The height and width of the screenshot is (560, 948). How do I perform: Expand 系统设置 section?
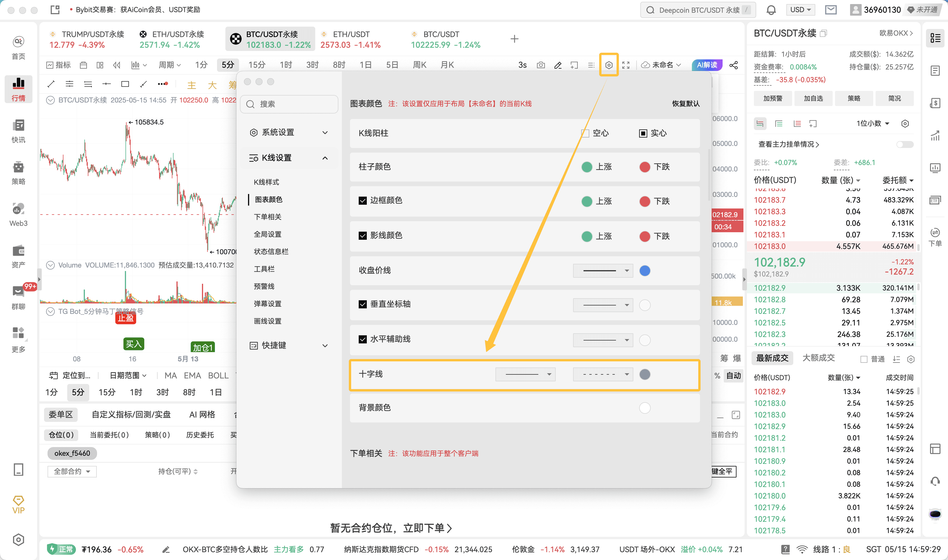(289, 132)
